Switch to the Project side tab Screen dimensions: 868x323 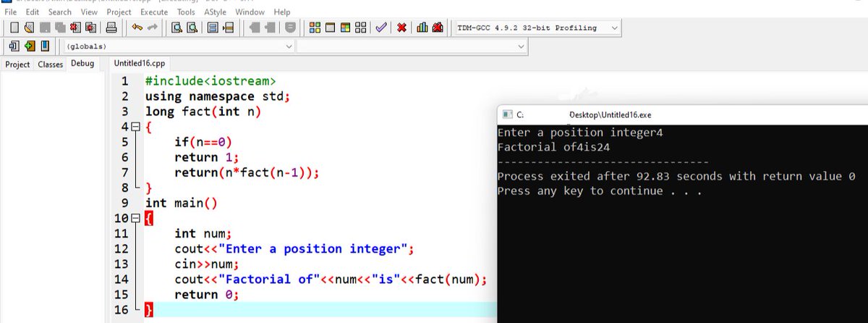tap(17, 64)
